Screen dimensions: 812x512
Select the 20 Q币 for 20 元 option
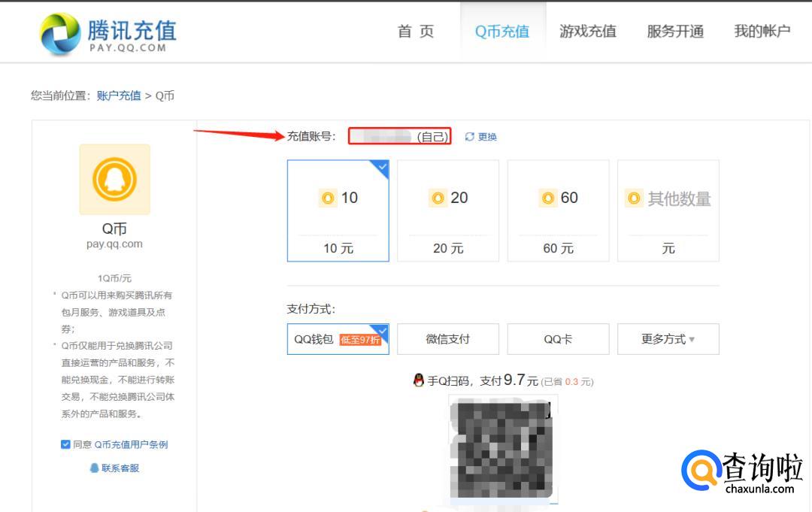tap(448, 211)
